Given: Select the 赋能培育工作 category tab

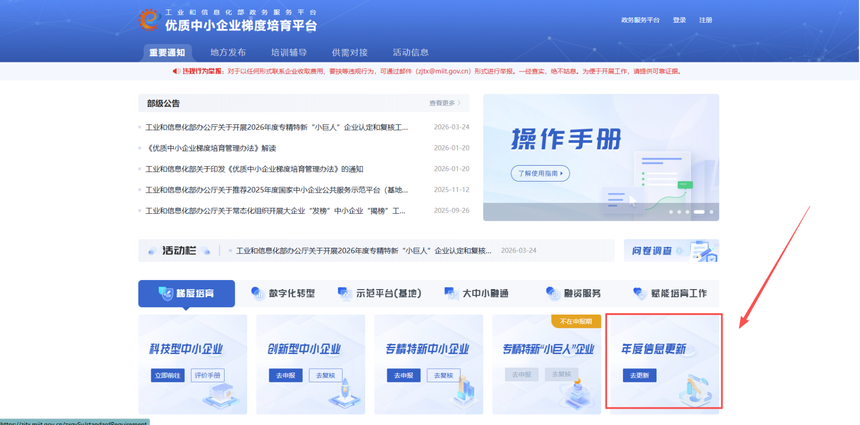Looking at the screenshot, I should pos(670,293).
